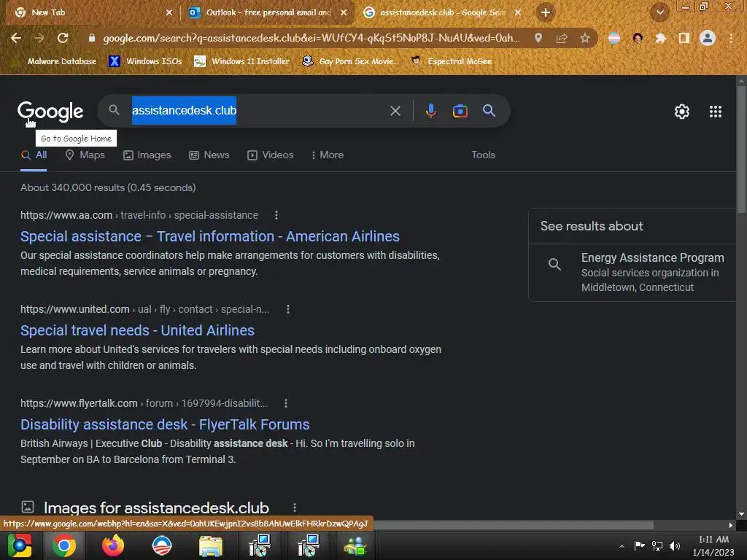Open the file explorer folder on taskbar
Screen dimensions: 747x560
211,545
